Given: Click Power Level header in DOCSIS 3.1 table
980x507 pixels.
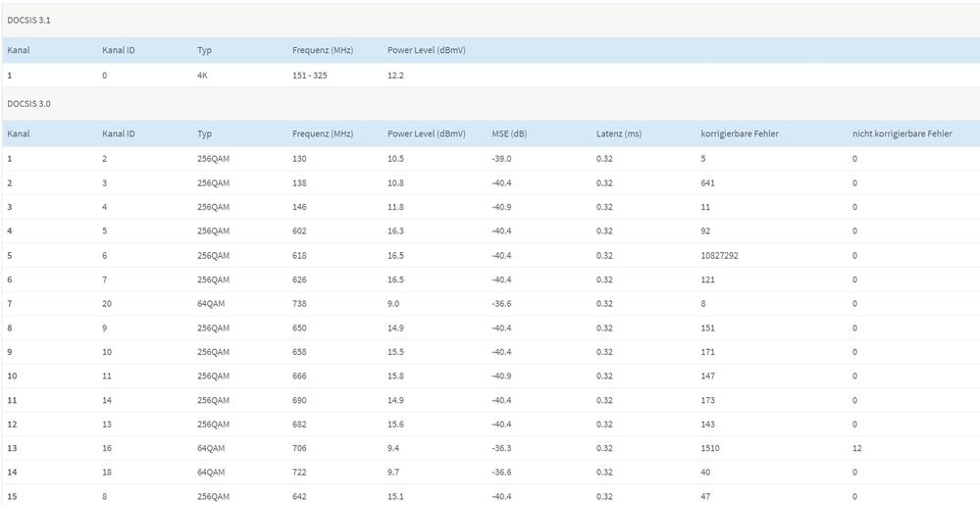Looking at the screenshot, I should click(426, 50).
